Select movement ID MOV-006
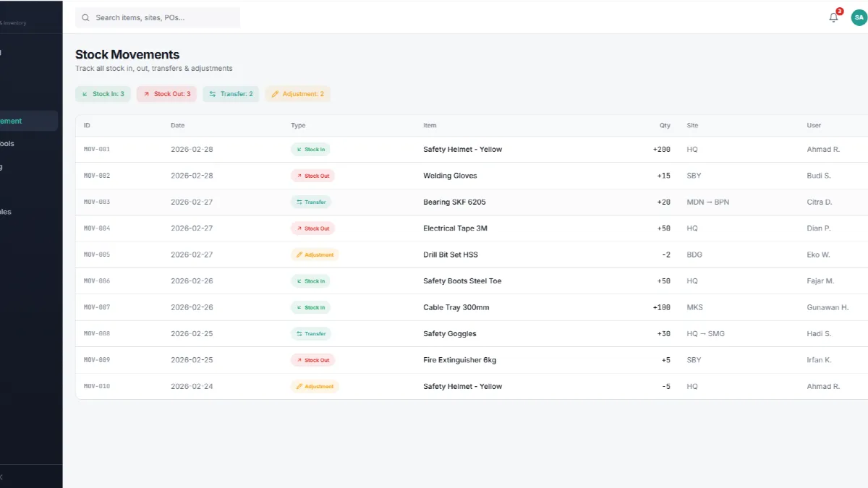The height and width of the screenshot is (488, 868). point(97,281)
